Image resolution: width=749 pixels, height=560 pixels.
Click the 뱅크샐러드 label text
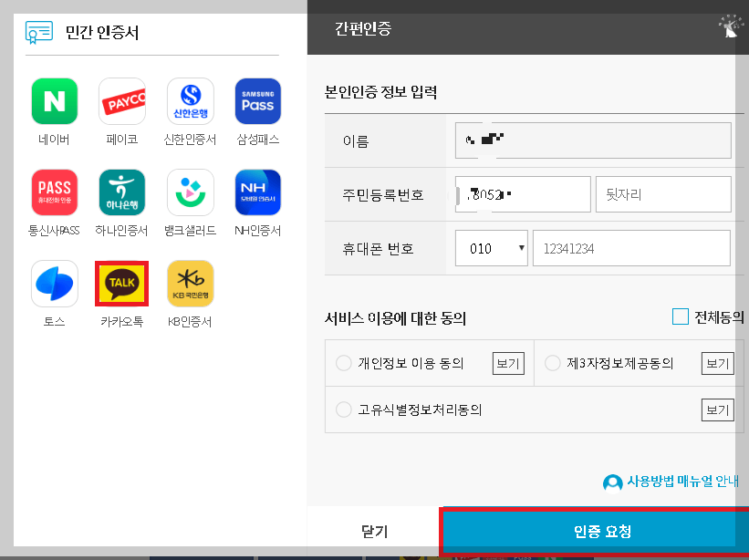point(190,231)
